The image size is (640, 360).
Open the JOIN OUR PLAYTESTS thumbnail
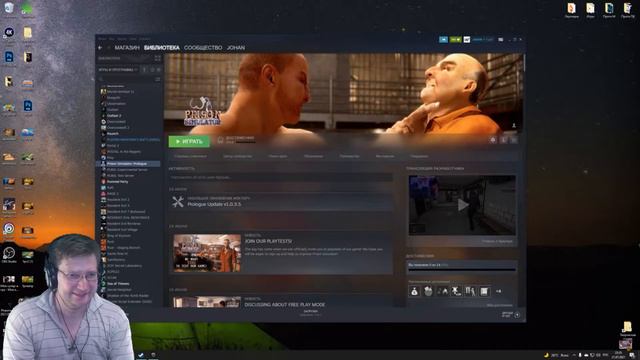(207, 253)
